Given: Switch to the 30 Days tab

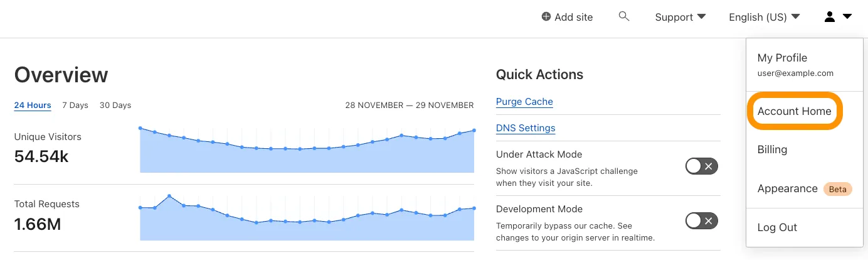Looking at the screenshot, I should (115, 105).
